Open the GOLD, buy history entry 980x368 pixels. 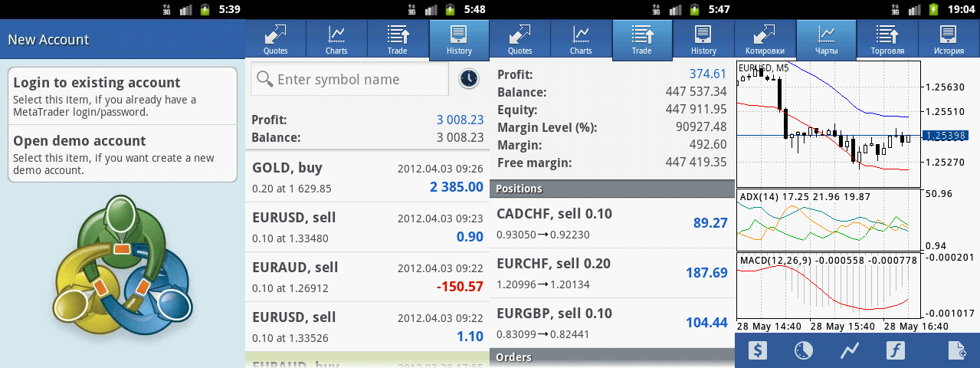point(367,176)
